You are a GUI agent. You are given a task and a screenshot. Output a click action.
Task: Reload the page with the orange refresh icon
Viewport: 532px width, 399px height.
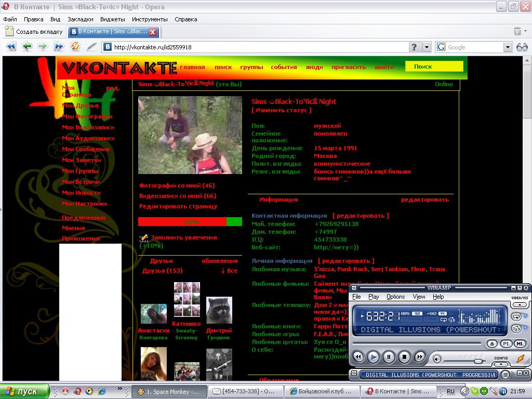coord(75,46)
